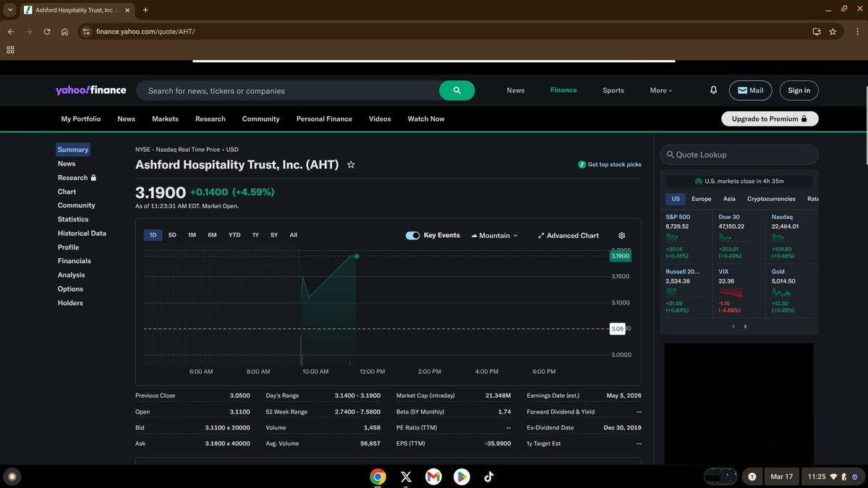Click the green search magnifier button
The image size is (868, 488).
click(456, 90)
